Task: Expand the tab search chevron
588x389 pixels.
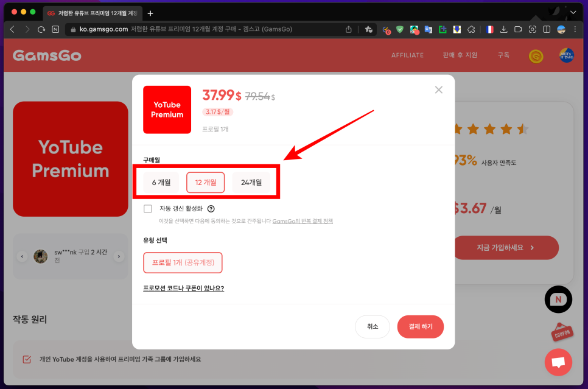Action: (x=573, y=12)
